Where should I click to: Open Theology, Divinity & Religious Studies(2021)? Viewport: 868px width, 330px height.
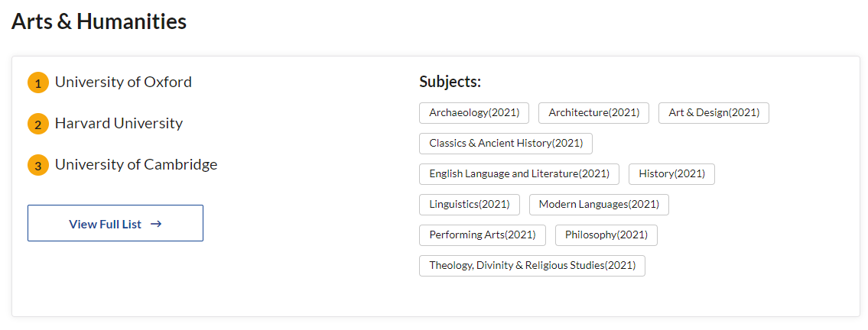[x=532, y=265]
